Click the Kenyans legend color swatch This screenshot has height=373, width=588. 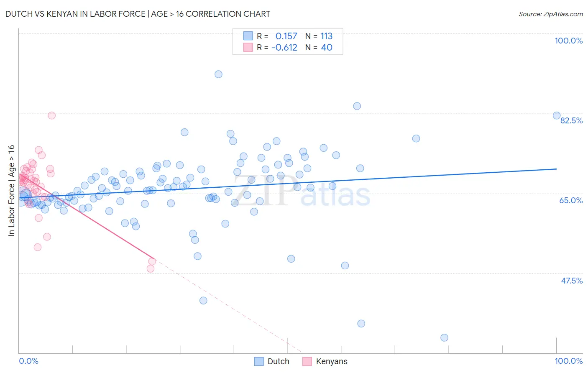coord(307,361)
